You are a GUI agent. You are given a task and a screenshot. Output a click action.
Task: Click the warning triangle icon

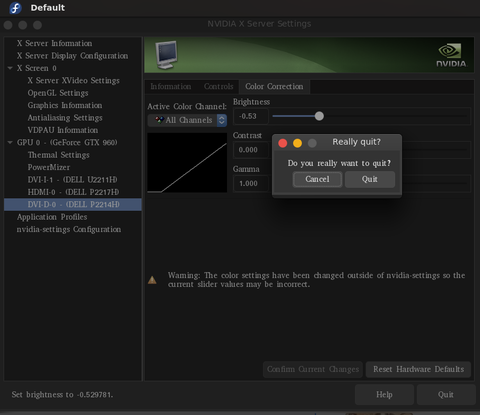(x=152, y=280)
